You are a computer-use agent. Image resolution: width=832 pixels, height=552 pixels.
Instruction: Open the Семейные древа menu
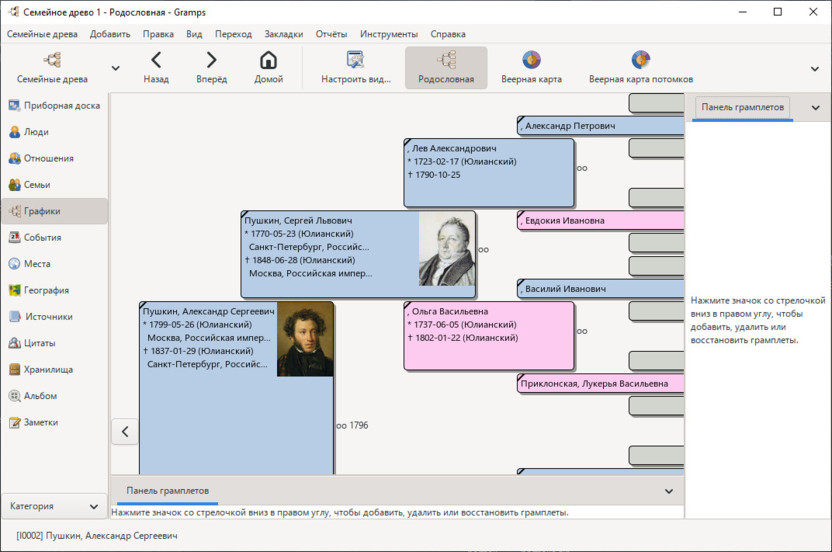pyautogui.click(x=42, y=34)
